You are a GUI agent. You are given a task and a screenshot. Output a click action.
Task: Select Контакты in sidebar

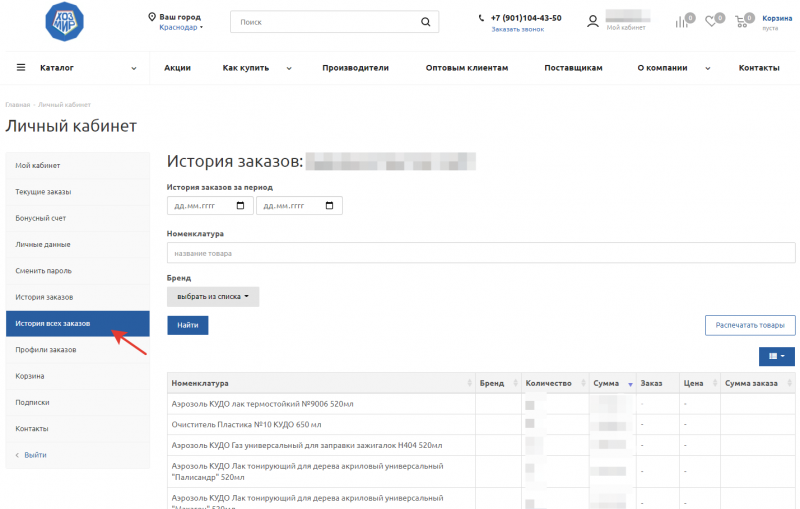[78, 429]
